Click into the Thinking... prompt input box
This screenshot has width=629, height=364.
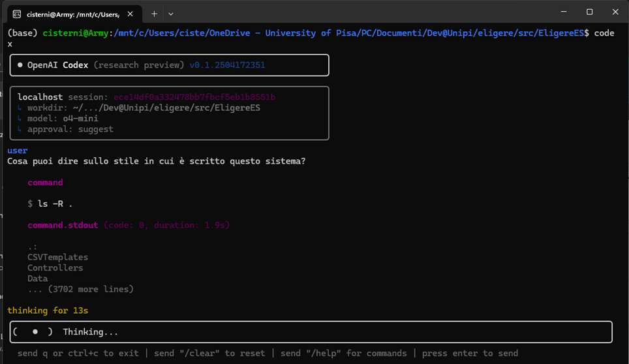[311, 332]
